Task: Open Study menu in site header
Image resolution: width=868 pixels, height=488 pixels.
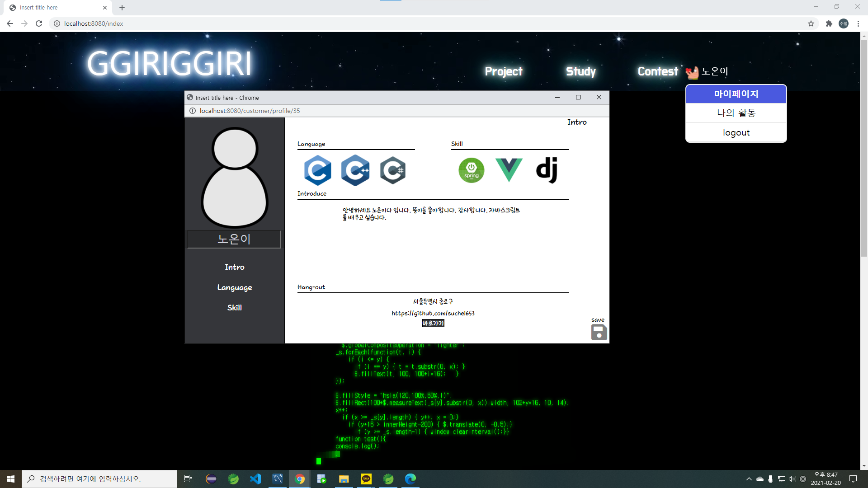Action: click(x=581, y=71)
